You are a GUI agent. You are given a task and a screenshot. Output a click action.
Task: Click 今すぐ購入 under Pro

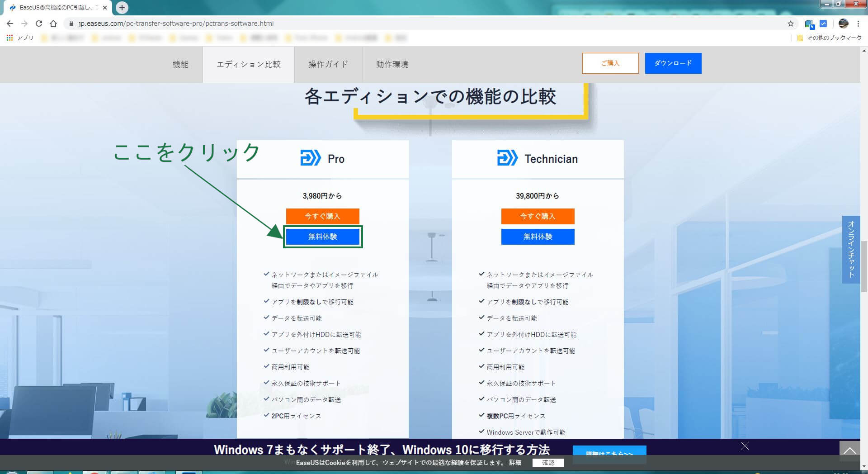[x=322, y=216]
